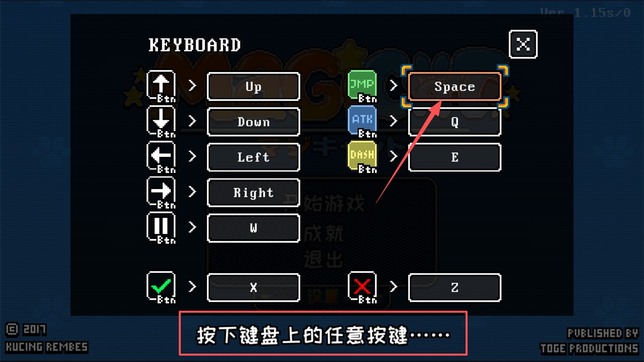Rebind the Up key binding field

tap(254, 86)
